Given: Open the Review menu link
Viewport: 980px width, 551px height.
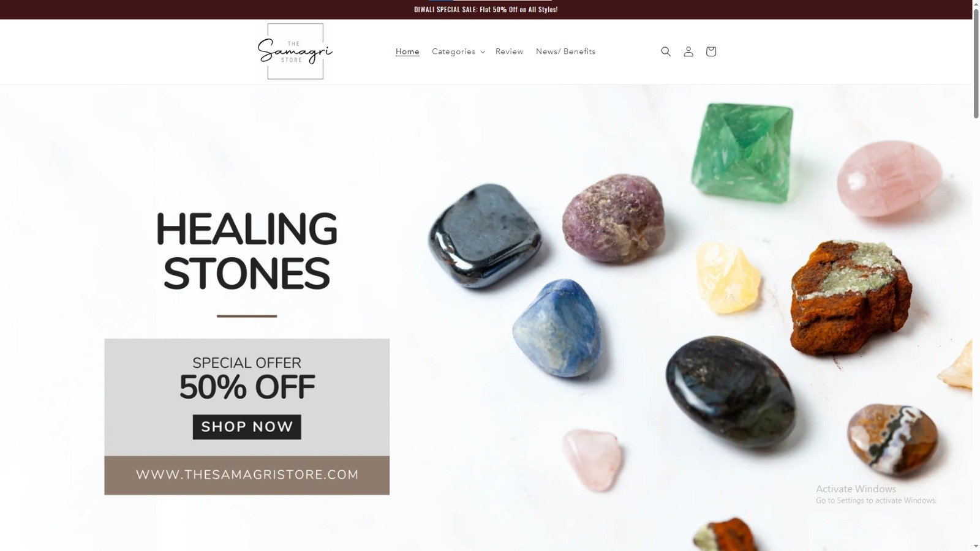Looking at the screenshot, I should pos(510,51).
